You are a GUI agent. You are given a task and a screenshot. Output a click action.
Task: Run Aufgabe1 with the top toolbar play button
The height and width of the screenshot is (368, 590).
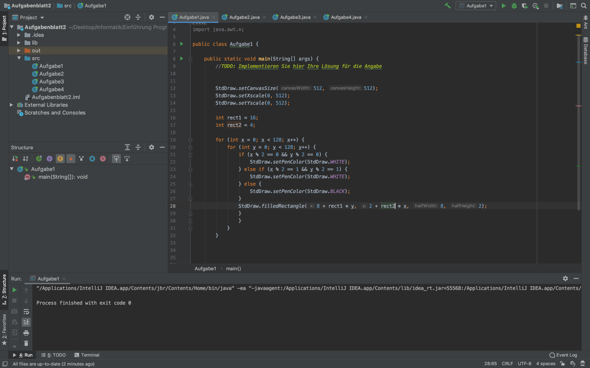coord(503,6)
